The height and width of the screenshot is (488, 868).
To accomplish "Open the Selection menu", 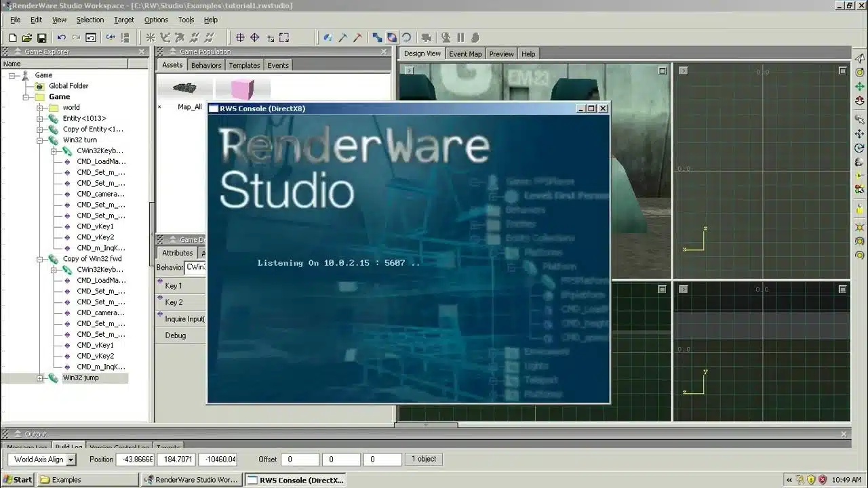I will coord(90,20).
